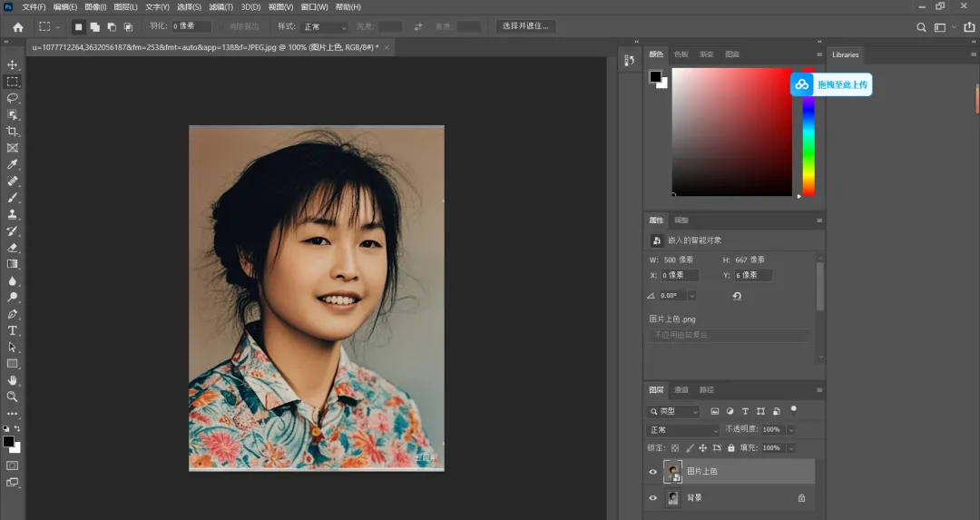This screenshot has height=520, width=980.
Task: Open the layer blend mode dropdown
Action: point(682,430)
